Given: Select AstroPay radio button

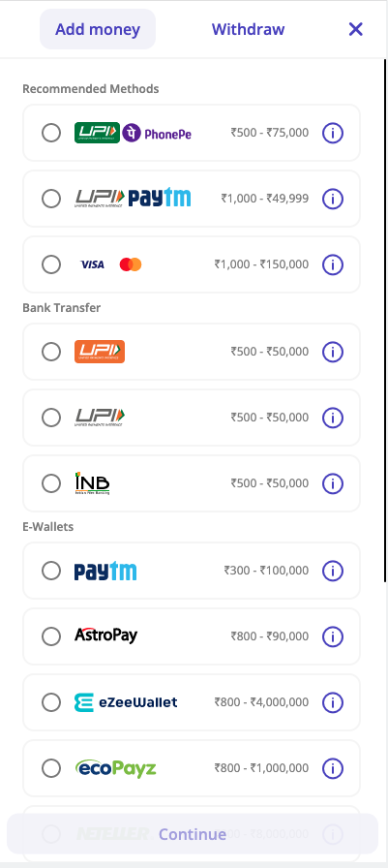Looking at the screenshot, I should [x=51, y=636].
